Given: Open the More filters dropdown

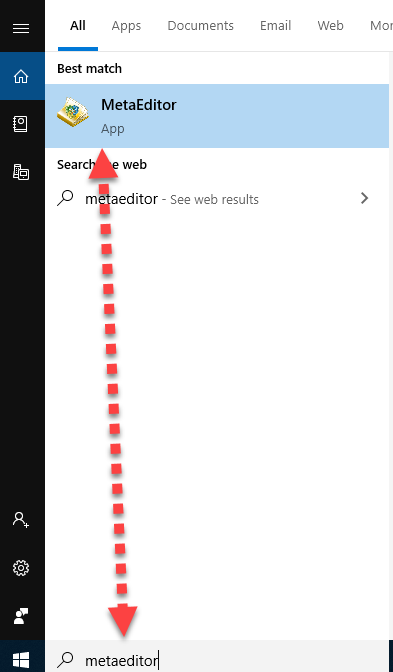Looking at the screenshot, I should (x=381, y=26).
